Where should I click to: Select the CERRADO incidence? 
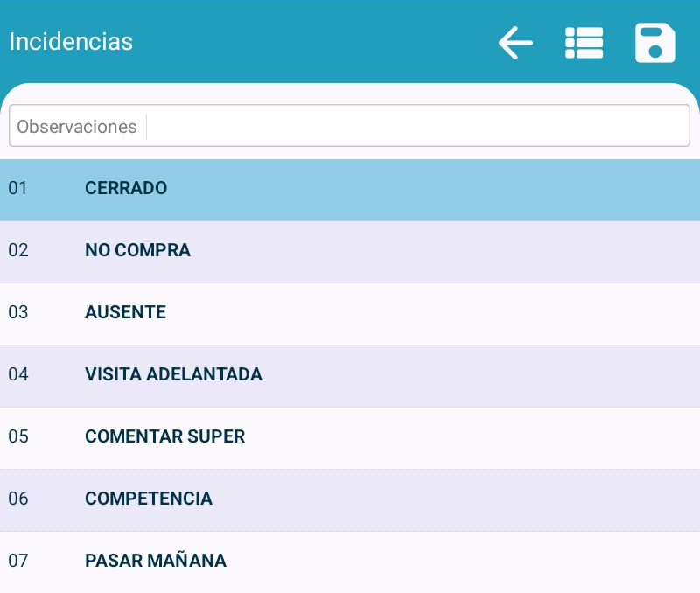pyautogui.click(x=126, y=188)
